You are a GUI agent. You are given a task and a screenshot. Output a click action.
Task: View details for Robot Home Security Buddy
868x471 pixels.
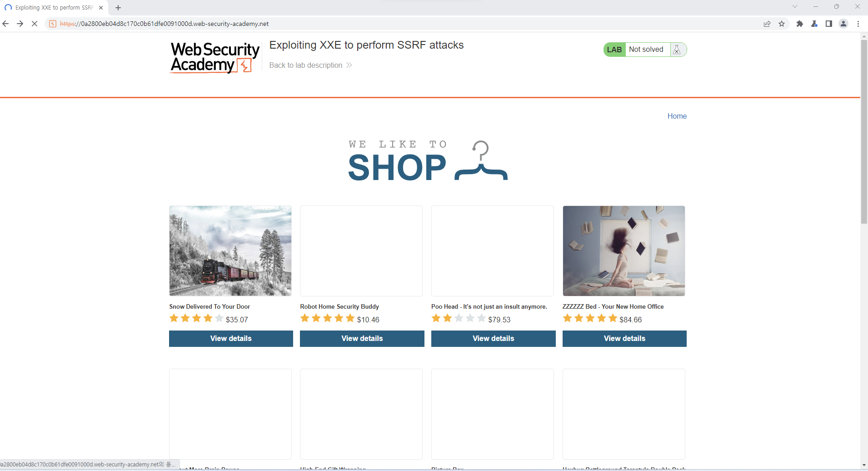362,338
